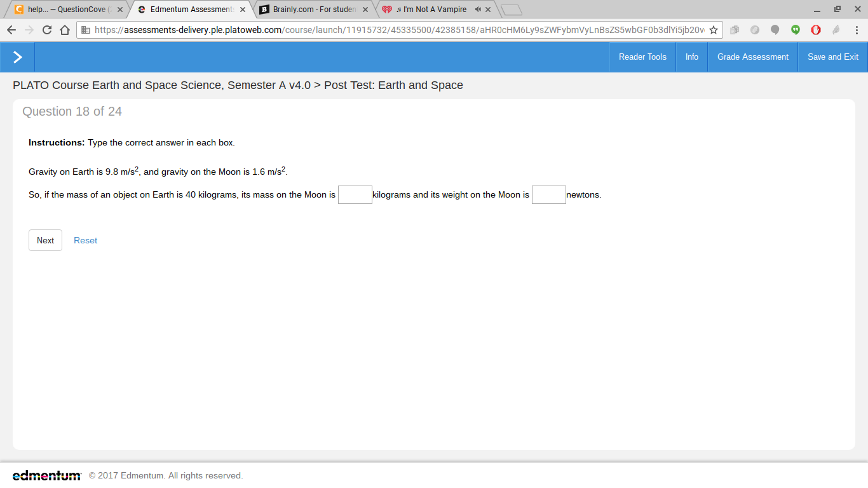The height and width of the screenshot is (488, 868).
Task: Focus the weight on the Moon newtons box
Action: point(549,194)
